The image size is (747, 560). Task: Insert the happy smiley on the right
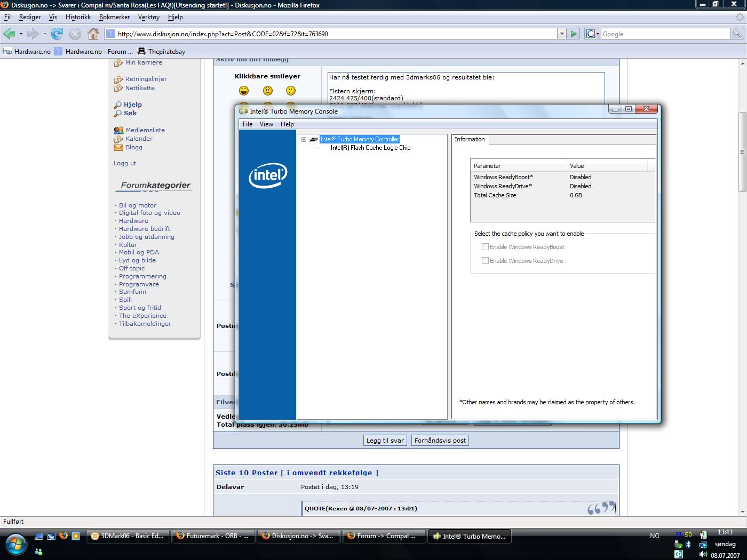(291, 91)
